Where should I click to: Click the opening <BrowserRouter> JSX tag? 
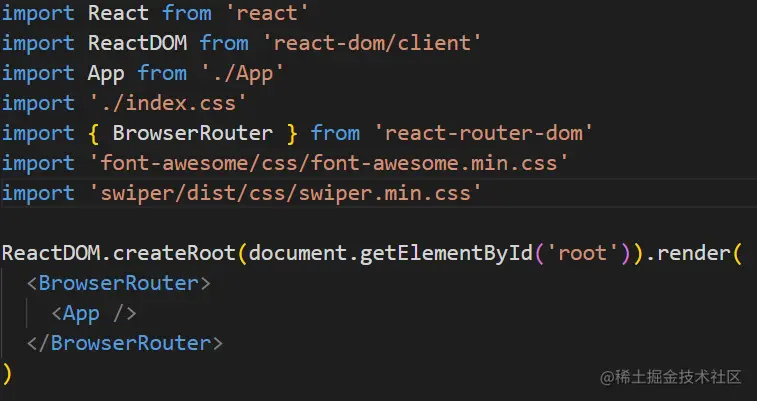119,283
